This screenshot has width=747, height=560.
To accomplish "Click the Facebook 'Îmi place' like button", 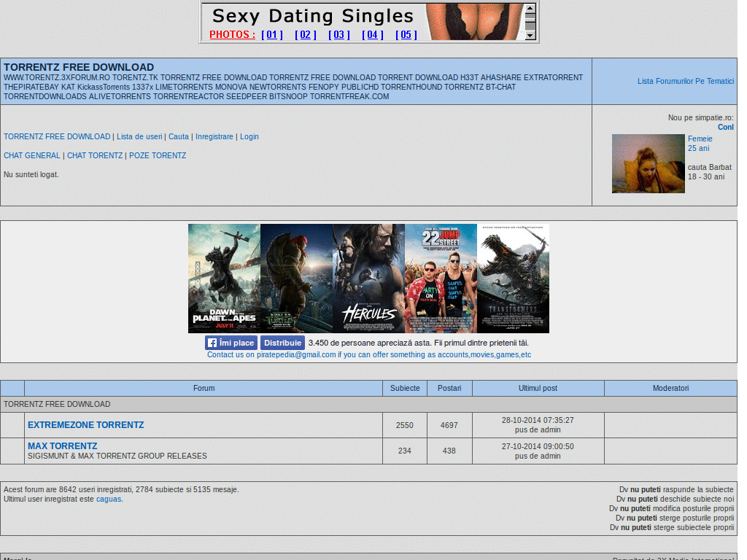I will tap(231, 343).
